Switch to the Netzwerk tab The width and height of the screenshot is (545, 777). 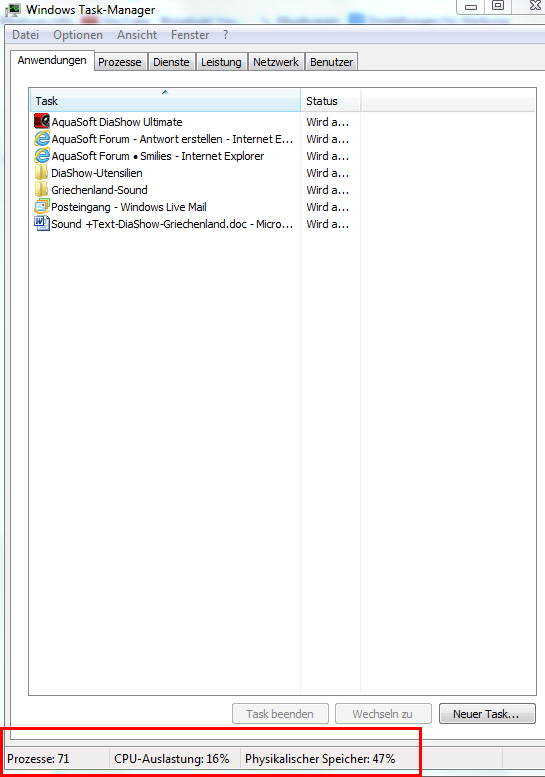pos(276,62)
